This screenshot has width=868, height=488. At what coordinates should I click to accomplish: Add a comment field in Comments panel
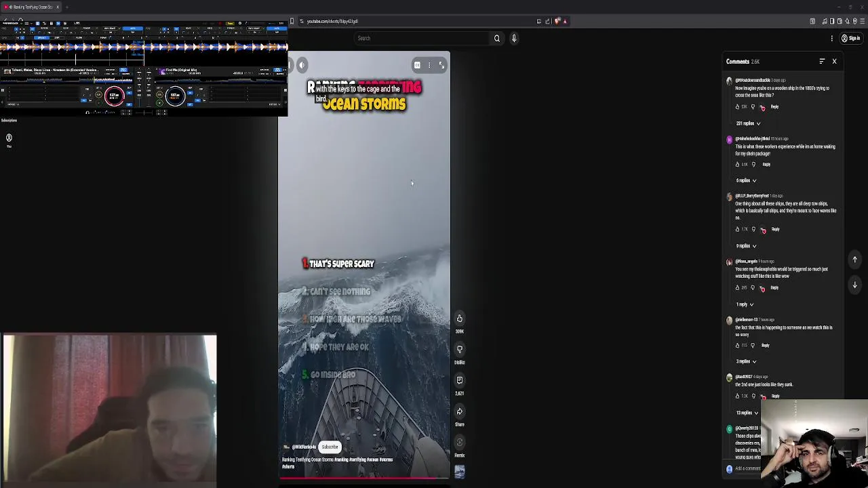[x=749, y=468]
